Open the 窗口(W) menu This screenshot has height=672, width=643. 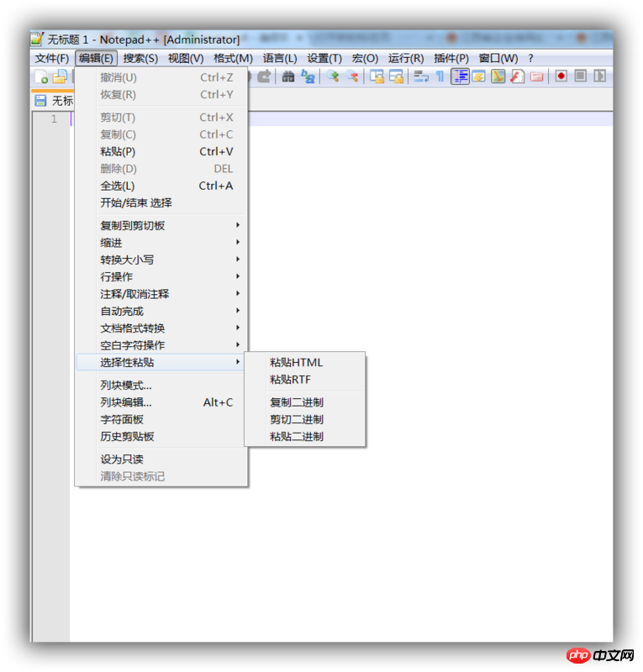pos(498,58)
